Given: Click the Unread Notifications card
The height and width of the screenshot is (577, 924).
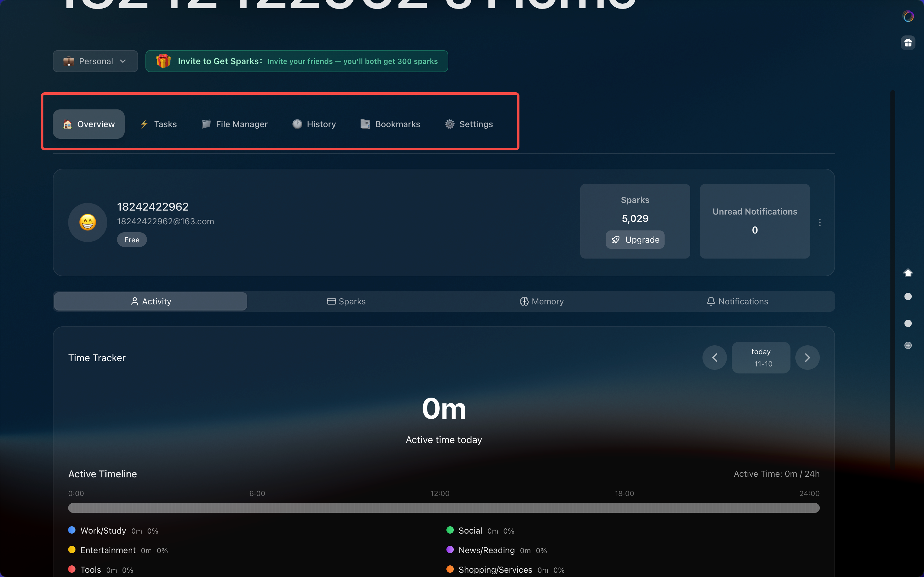Looking at the screenshot, I should point(755,221).
